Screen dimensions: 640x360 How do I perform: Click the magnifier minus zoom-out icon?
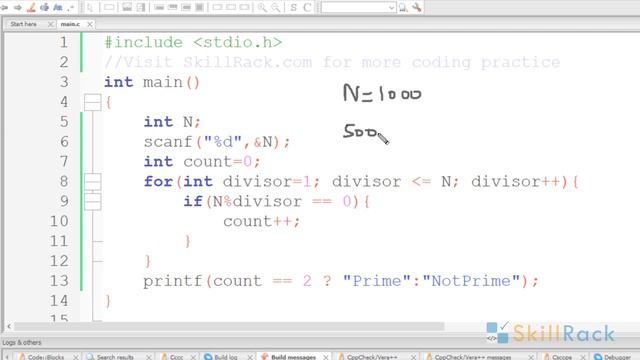[276, 7]
